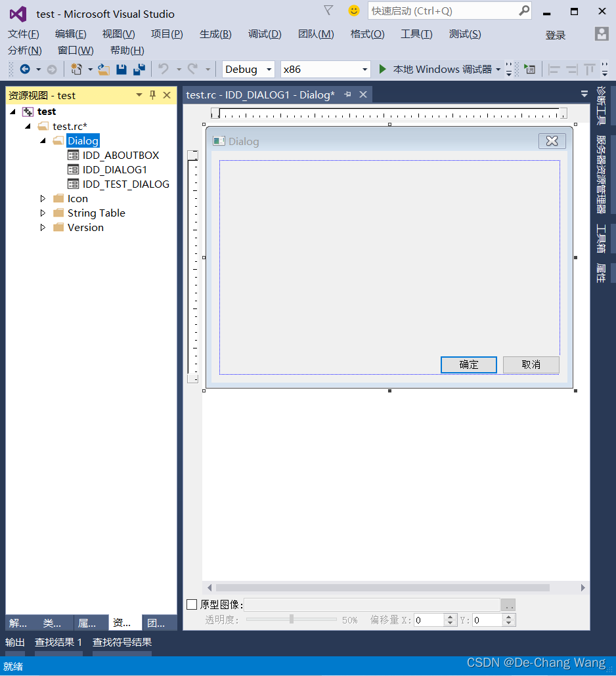Open the 属性 properties side tab
The height and width of the screenshot is (676, 616).
[x=602, y=273]
